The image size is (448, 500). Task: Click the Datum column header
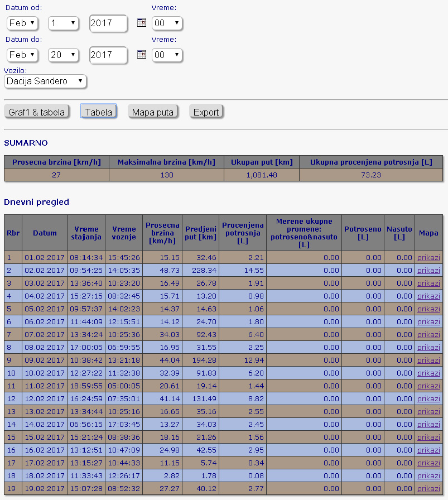pos(45,233)
